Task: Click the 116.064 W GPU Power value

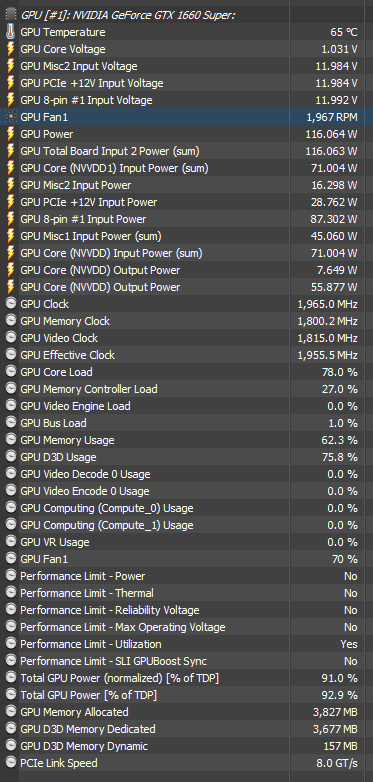Action: pos(331,134)
